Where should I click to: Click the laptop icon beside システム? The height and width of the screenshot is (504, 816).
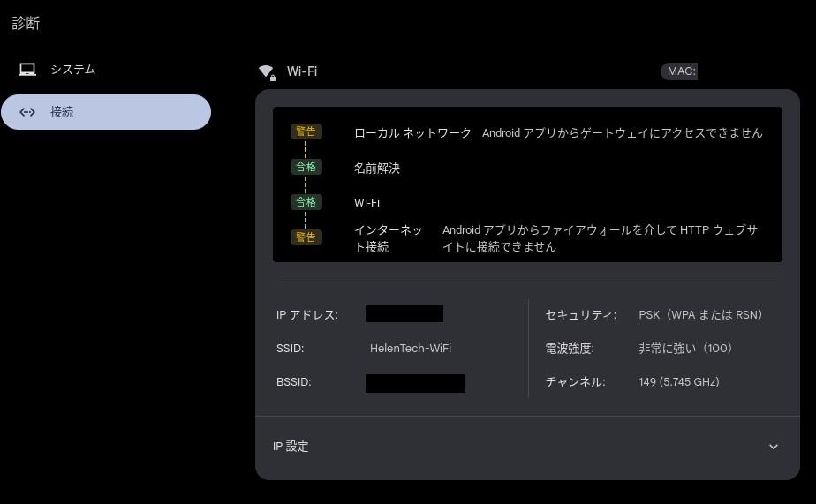(x=27, y=69)
